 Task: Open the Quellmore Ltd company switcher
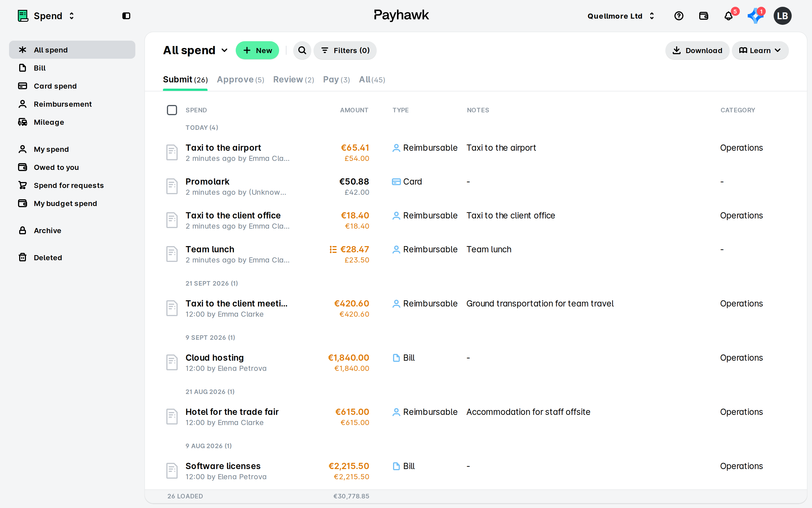621,16
